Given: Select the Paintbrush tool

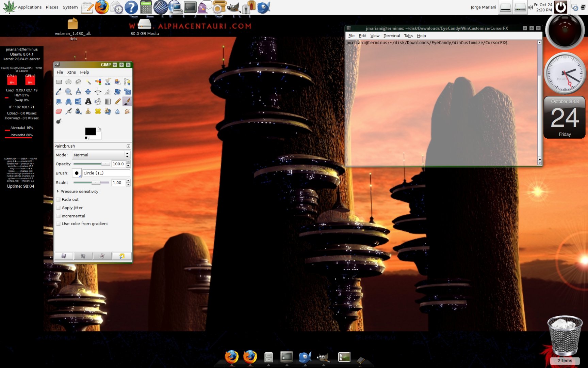Looking at the screenshot, I should (x=127, y=102).
